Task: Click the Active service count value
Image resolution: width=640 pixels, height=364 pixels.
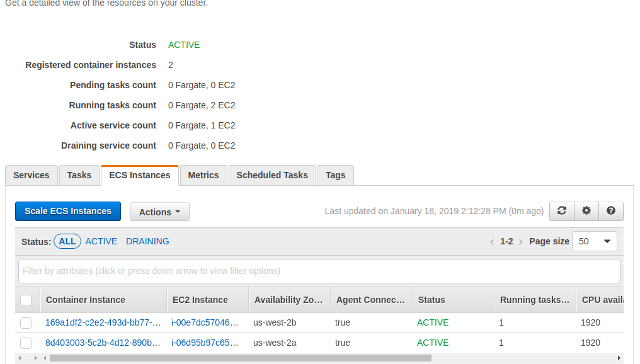Action: [x=202, y=125]
